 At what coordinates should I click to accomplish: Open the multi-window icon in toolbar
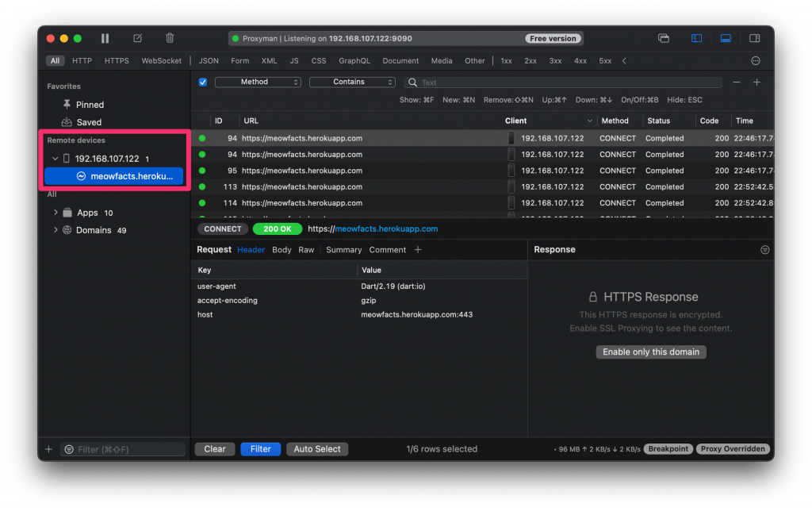pos(664,38)
